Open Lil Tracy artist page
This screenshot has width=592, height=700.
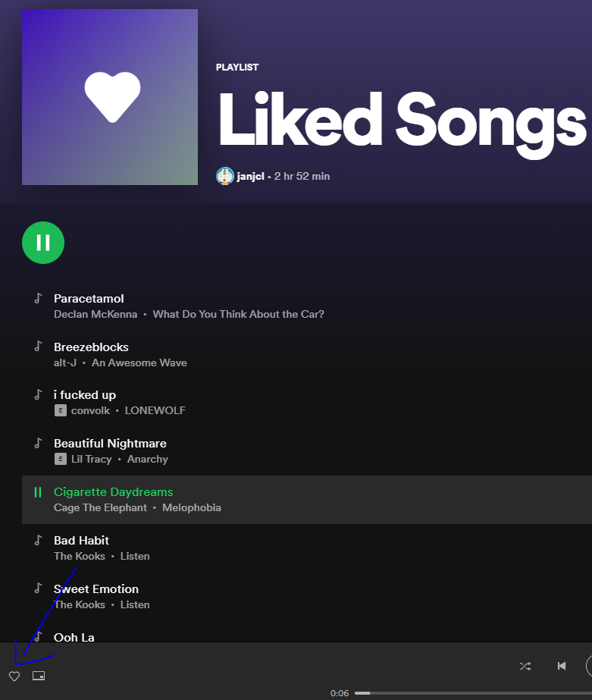click(x=92, y=460)
